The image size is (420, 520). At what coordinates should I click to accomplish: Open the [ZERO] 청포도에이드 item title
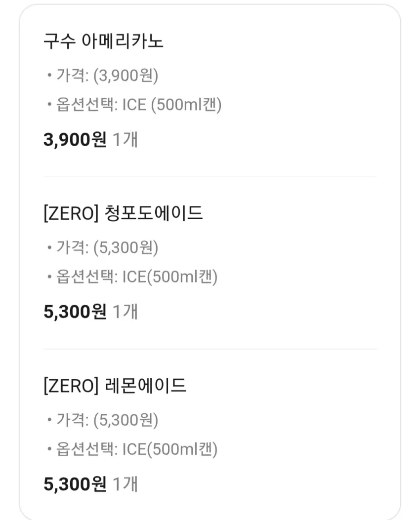123,213
